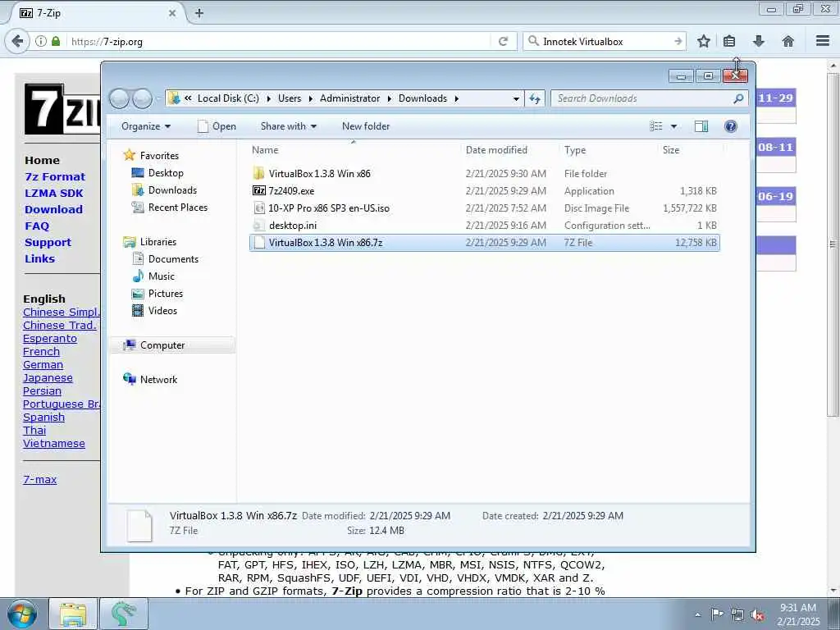Show hidden system tray icons

pos(697,615)
